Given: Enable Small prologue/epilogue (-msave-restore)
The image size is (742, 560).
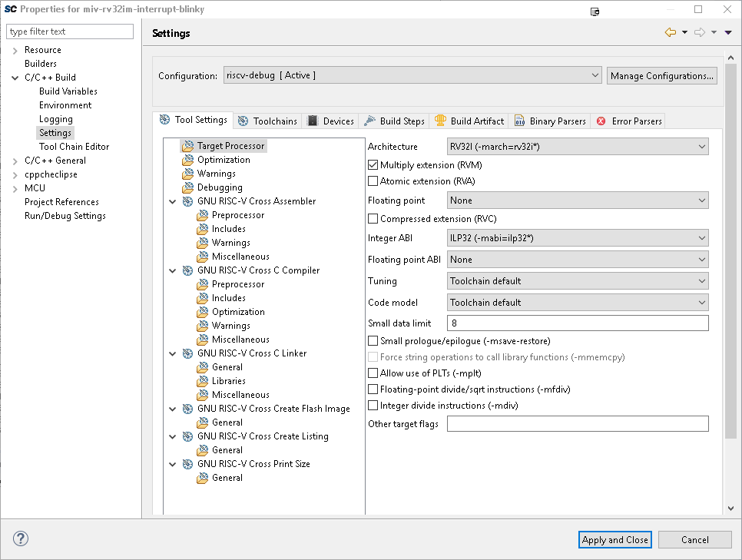Looking at the screenshot, I should coord(373,341).
